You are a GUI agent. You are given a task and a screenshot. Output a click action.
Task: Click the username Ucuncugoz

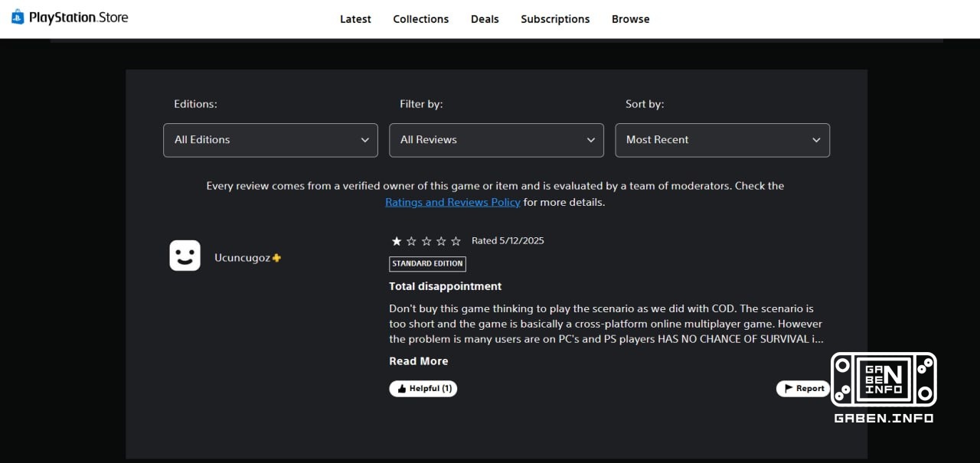coord(242,258)
